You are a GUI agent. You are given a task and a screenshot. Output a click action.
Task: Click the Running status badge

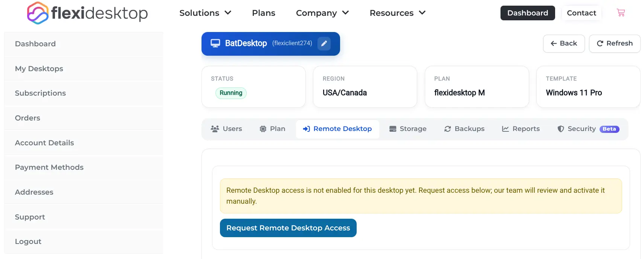click(231, 93)
